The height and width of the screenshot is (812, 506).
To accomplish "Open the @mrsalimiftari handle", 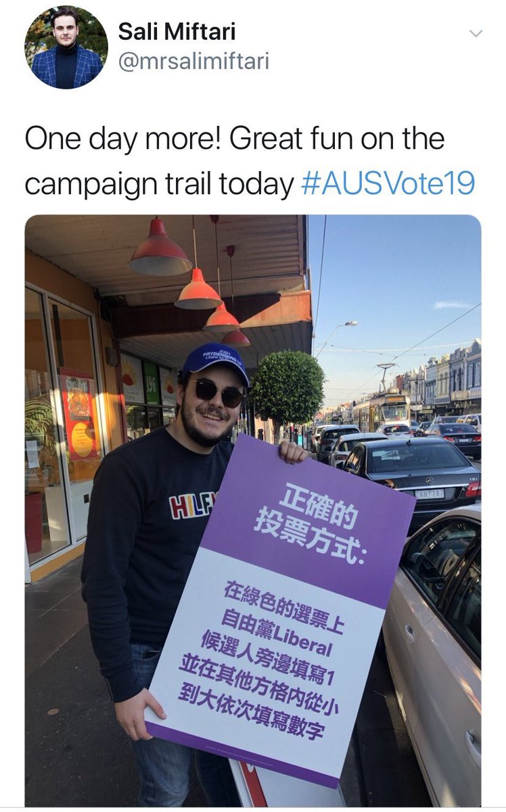I will (193, 62).
